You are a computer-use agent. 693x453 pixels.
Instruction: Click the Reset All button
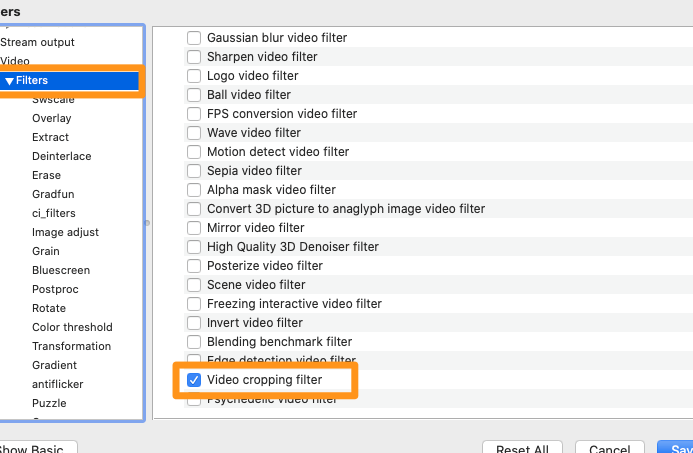click(x=522, y=447)
